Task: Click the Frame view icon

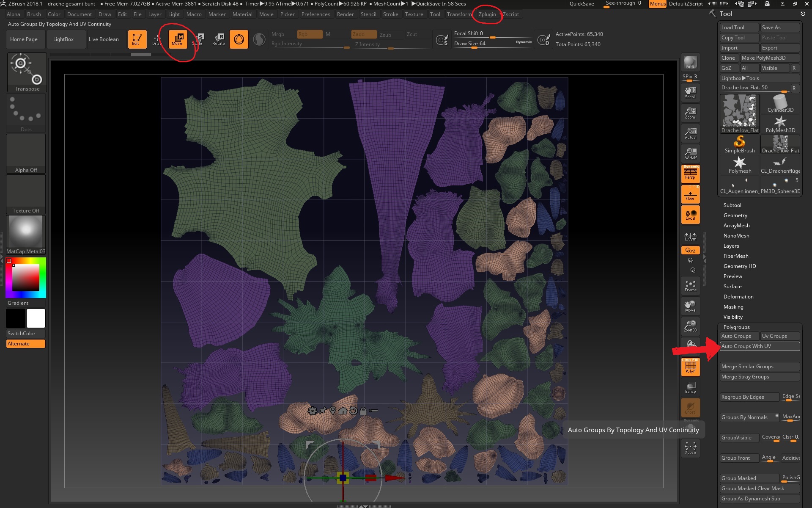Action: pos(690,286)
